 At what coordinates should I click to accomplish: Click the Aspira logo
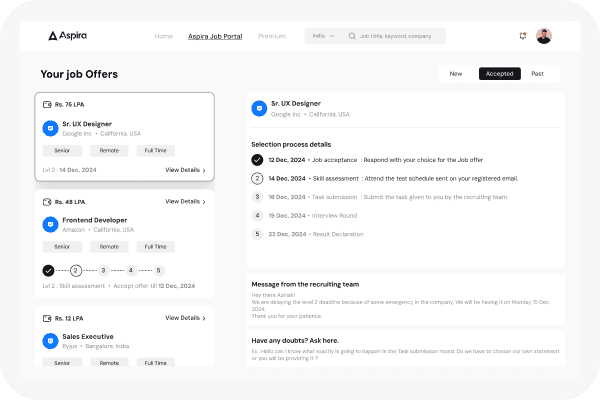(67, 36)
